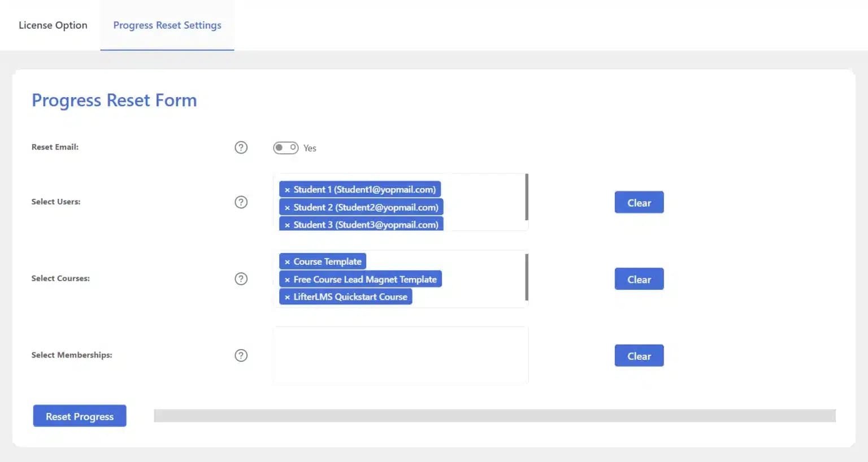Open the Select Users help icon
Image resolution: width=868 pixels, height=462 pixels.
click(x=241, y=202)
